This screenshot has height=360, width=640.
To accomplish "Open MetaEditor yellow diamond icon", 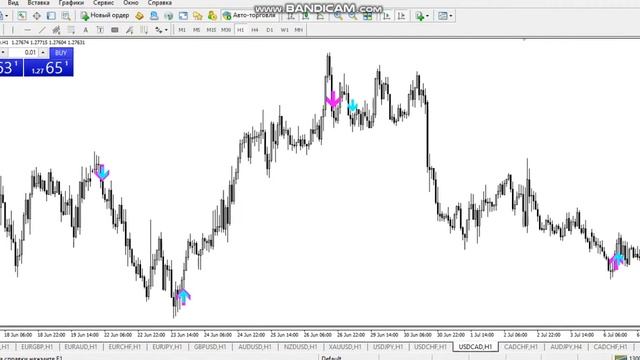I will tap(139, 16).
